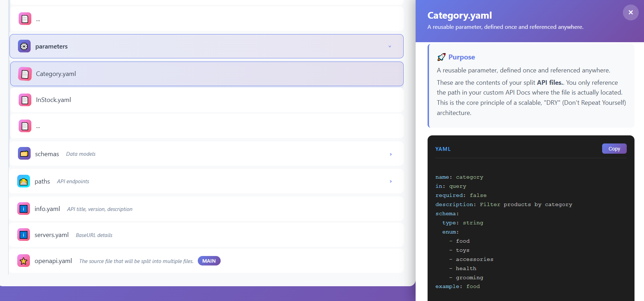Image resolution: width=644 pixels, height=301 pixels.
Task: Open the info.yaml file name
Action: coord(47,209)
